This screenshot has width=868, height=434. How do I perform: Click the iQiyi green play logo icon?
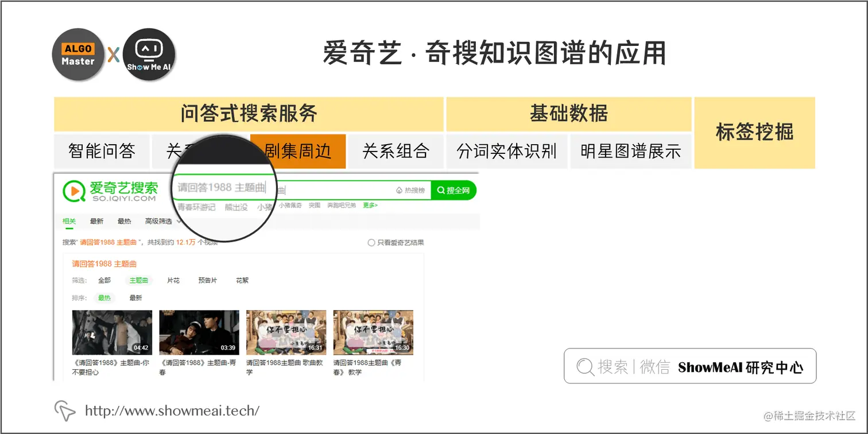pyautogui.click(x=73, y=190)
